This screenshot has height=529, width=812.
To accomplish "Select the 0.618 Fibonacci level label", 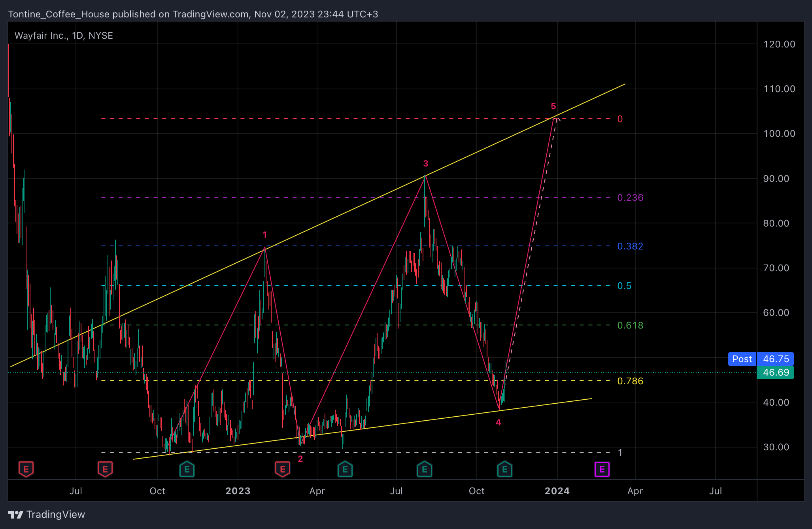I will tap(630, 325).
